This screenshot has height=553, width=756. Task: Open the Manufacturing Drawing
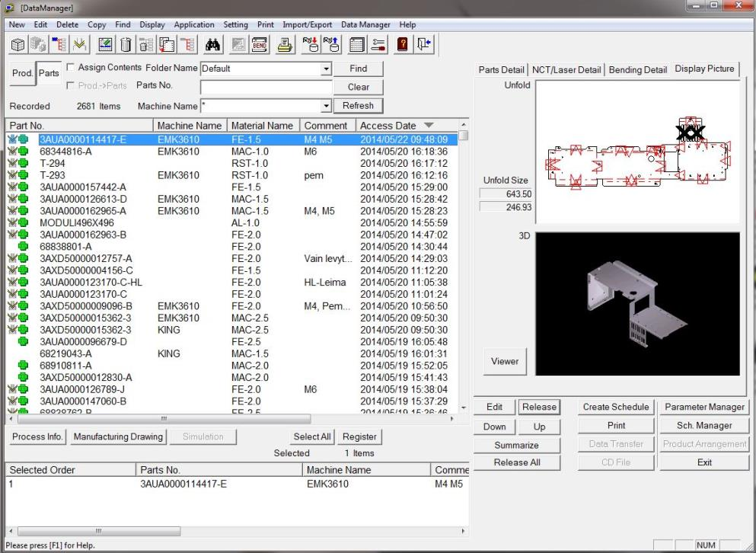click(118, 436)
